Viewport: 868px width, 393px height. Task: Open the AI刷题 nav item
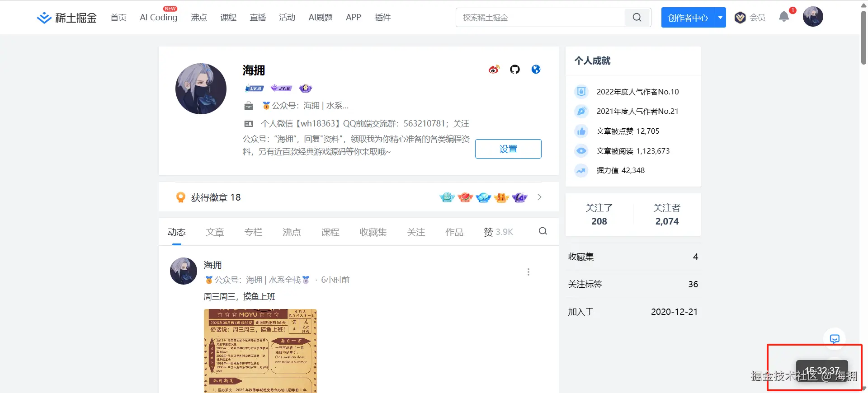[321, 18]
